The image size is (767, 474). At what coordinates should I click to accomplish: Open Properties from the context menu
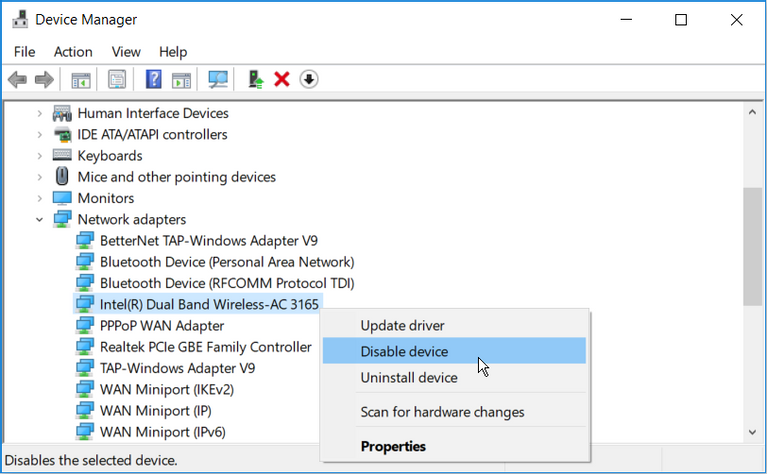[x=393, y=446]
